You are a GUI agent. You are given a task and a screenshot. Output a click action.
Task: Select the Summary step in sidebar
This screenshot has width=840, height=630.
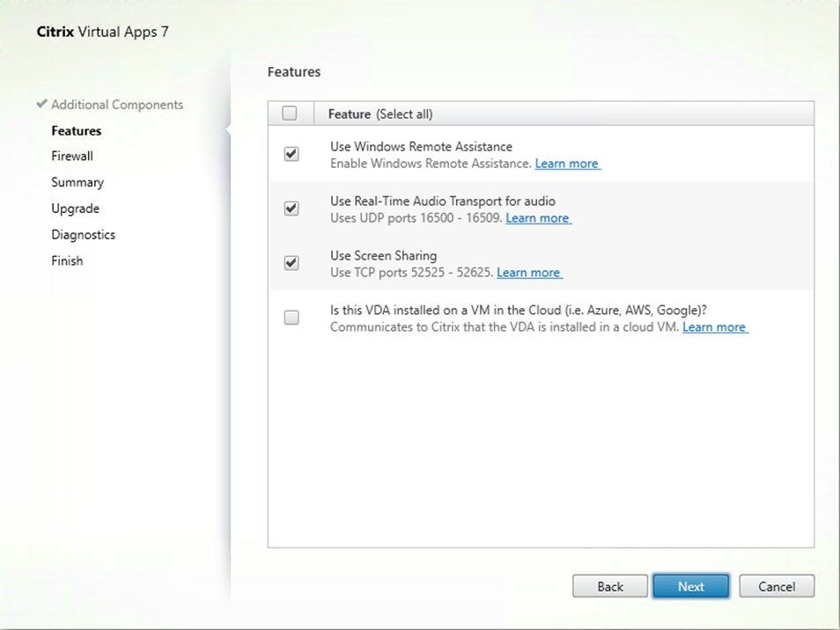(77, 182)
